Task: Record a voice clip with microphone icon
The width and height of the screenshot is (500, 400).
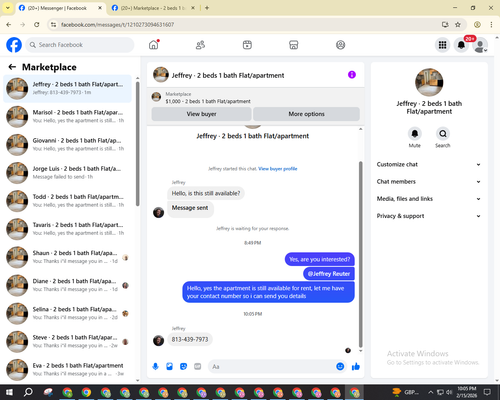Action: click(155, 367)
